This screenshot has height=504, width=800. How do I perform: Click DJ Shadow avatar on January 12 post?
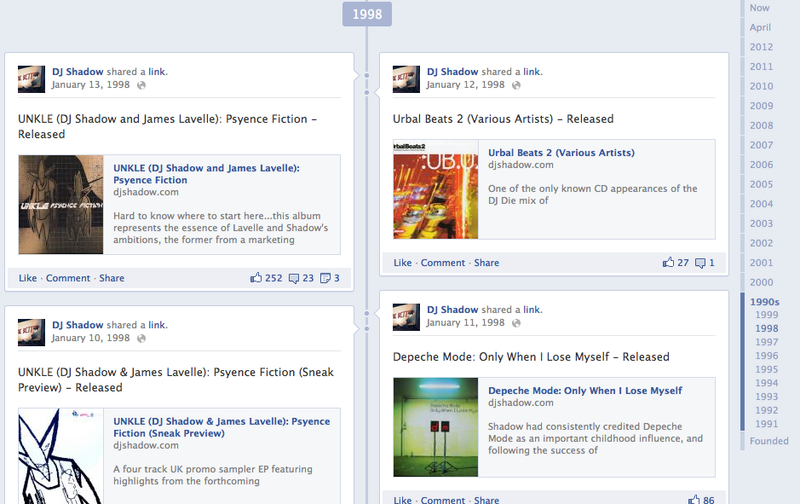tap(406, 79)
